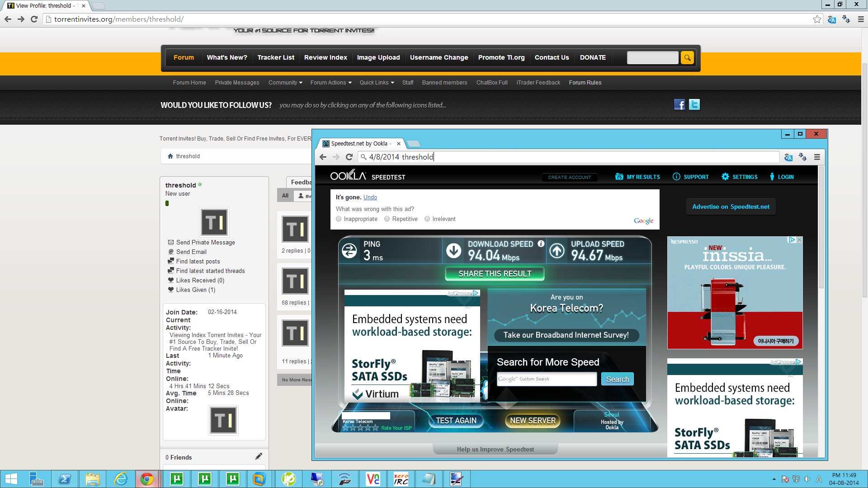Click NEW SERVER button
Screen dimensions: 868x488
pyautogui.click(x=533, y=421)
